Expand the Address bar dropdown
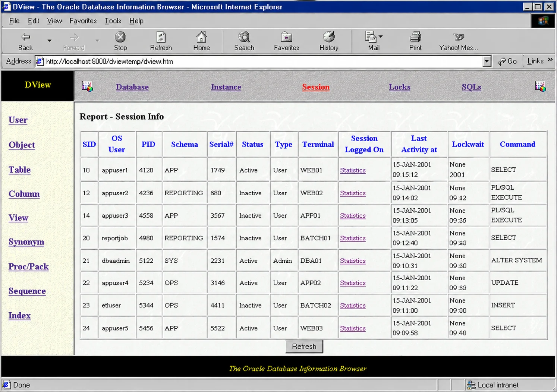 [487, 61]
